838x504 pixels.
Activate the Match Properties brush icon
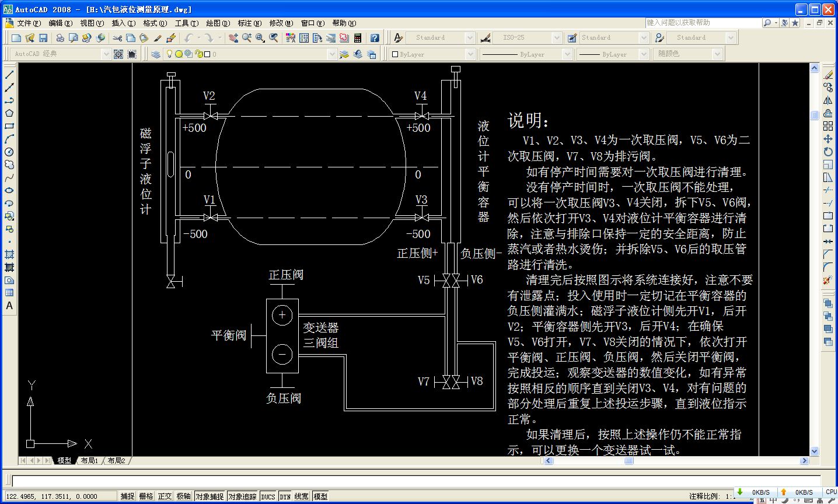[x=158, y=38]
